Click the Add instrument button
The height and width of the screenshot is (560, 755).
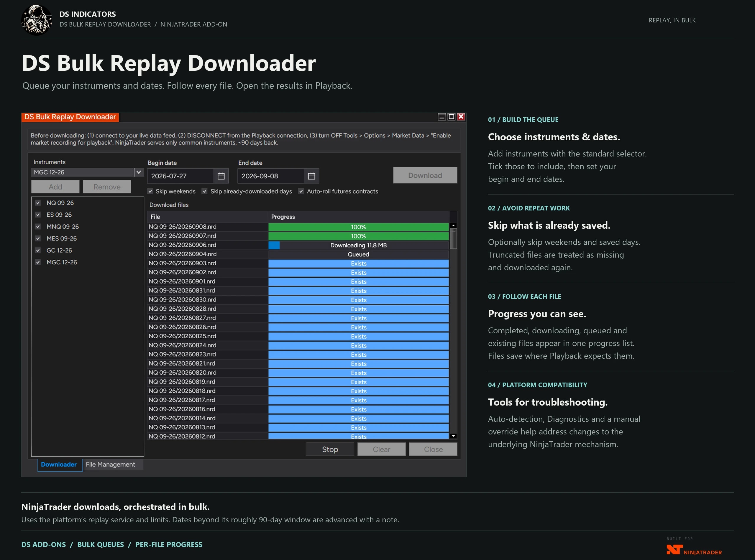(55, 187)
